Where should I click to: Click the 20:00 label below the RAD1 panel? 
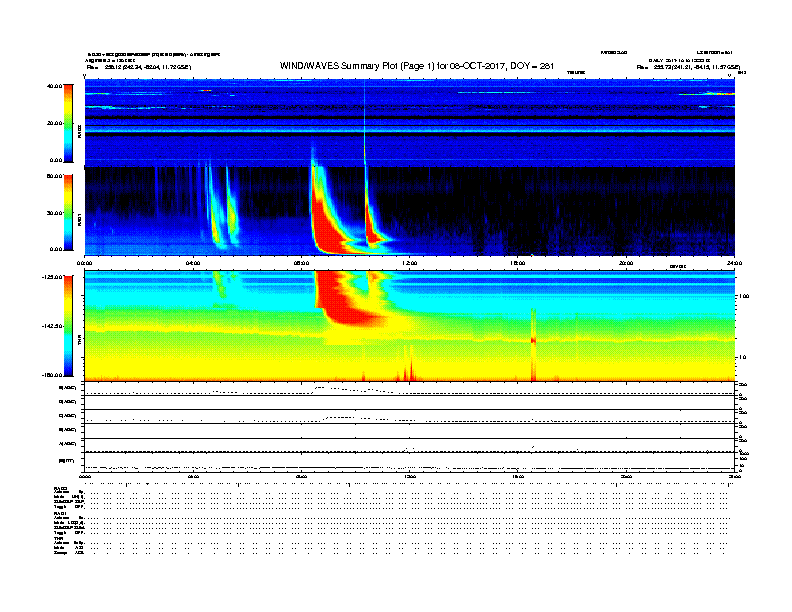pos(626,263)
